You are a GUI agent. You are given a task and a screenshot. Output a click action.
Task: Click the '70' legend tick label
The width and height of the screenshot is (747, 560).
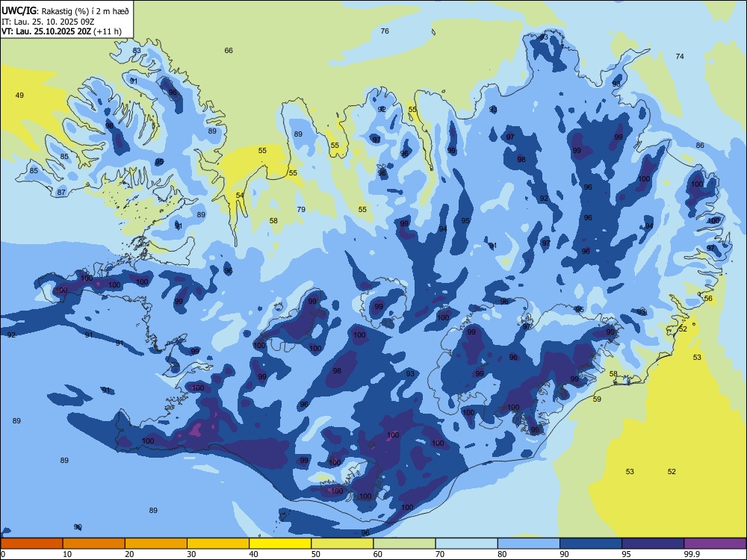440,554
